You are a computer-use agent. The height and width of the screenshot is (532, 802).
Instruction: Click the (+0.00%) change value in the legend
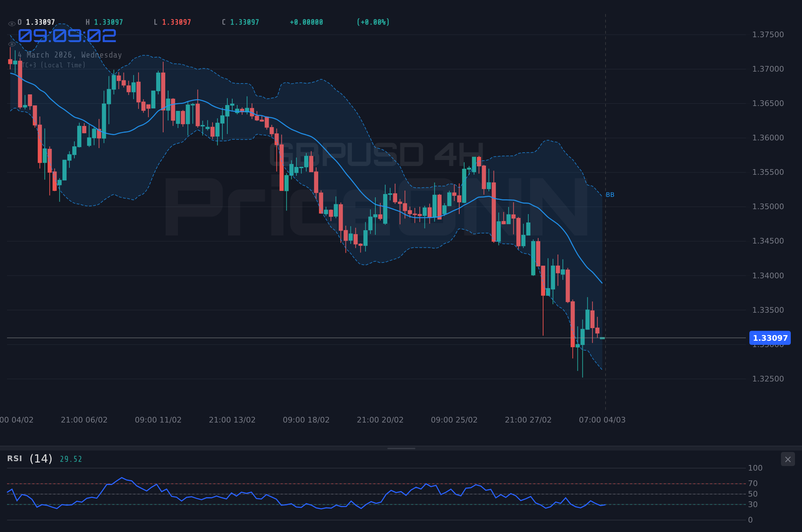pos(373,22)
